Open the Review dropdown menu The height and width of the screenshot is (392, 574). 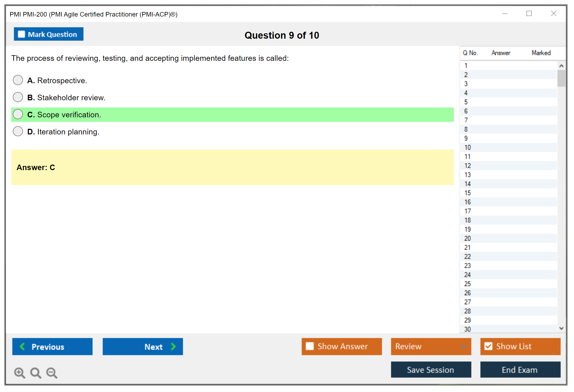coord(431,346)
